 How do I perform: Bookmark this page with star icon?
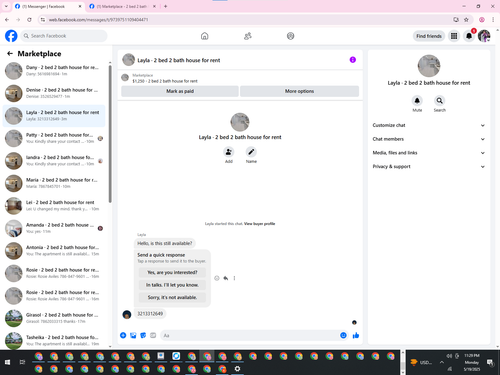466,20
